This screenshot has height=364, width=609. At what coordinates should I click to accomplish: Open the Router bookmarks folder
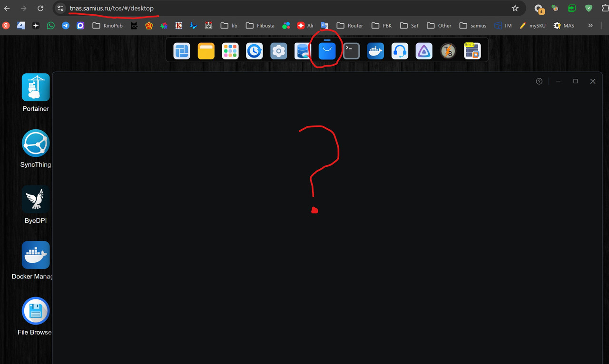[x=350, y=26]
